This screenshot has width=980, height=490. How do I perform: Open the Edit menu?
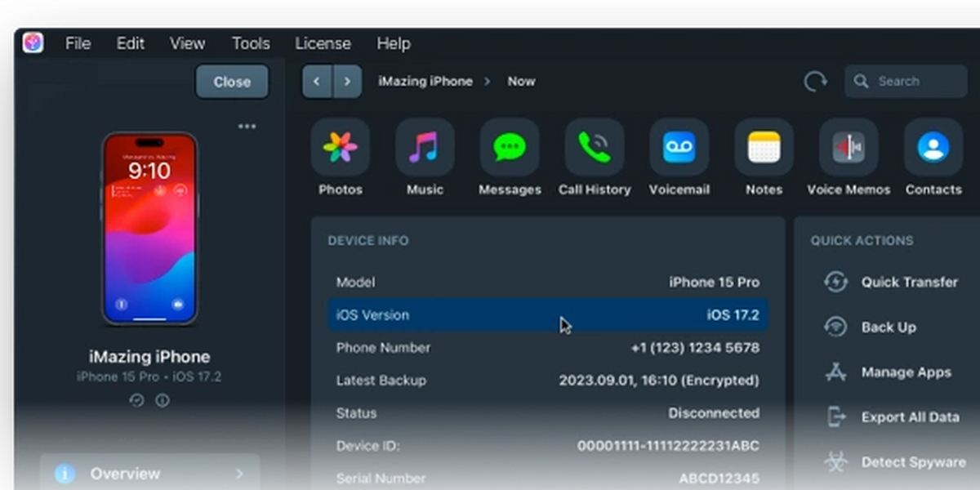(130, 43)
